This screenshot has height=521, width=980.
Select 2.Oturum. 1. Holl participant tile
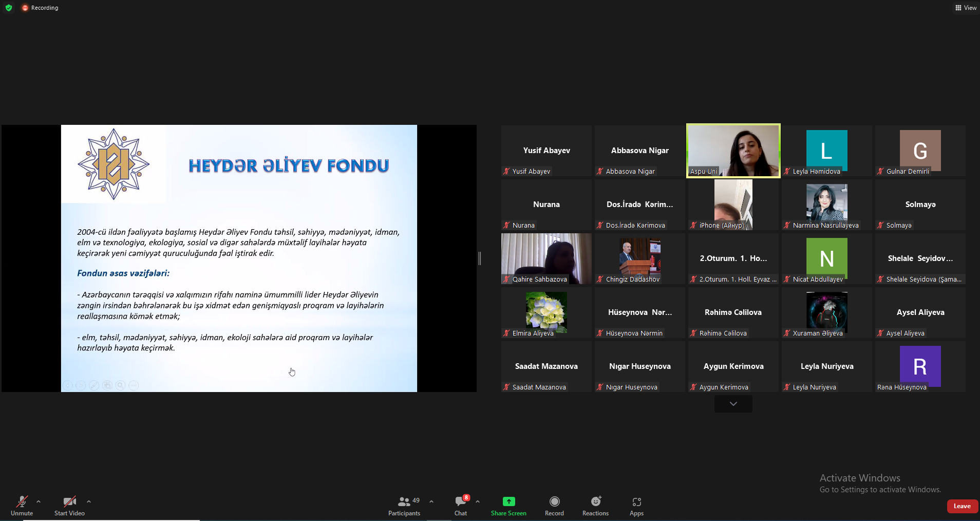[x=733, y=258]
